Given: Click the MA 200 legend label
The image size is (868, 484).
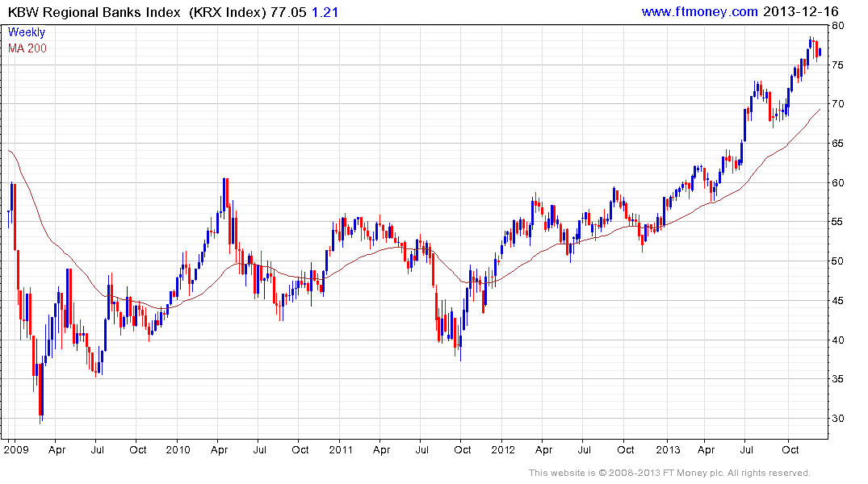Looking at the screenshot, I should coord(27,48).
